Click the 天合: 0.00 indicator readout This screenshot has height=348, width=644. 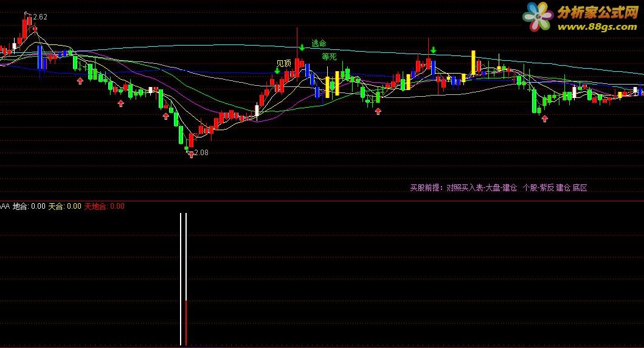(x=65, y=206)
